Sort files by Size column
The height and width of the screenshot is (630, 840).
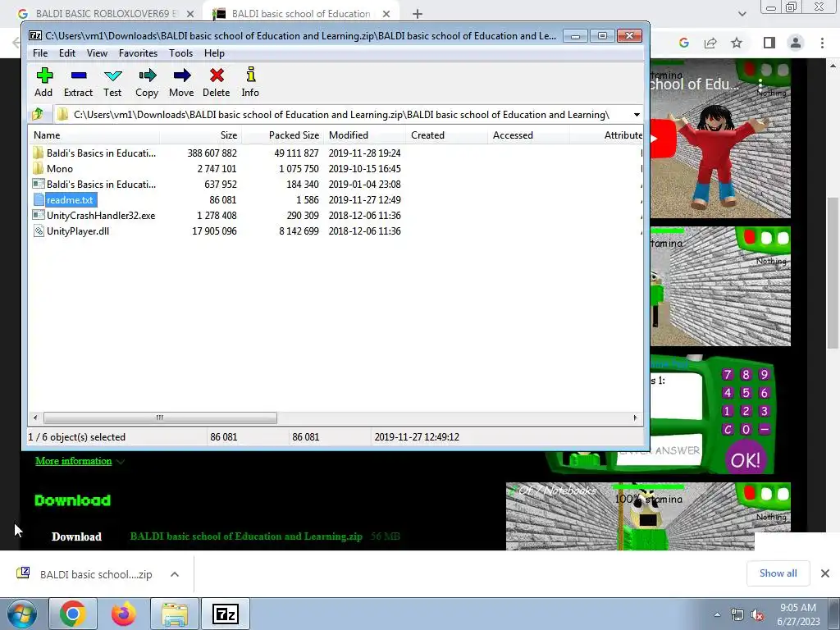201,135
